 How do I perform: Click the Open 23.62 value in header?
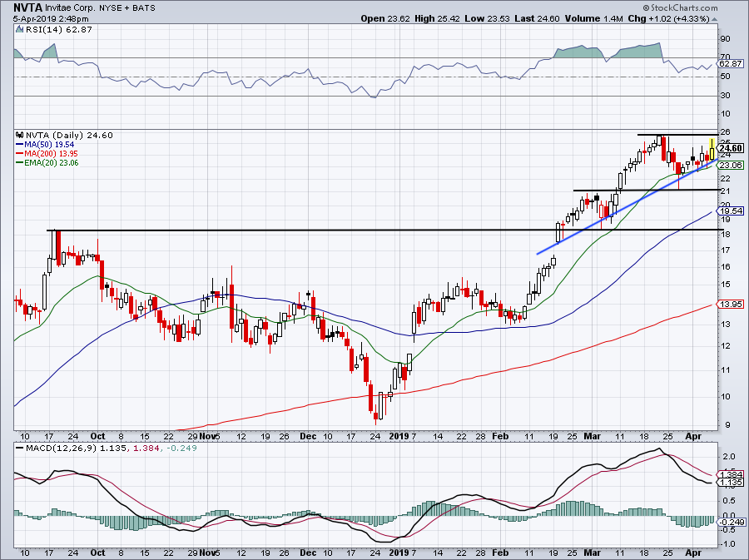pyautogui.click(x=385, y=18)
